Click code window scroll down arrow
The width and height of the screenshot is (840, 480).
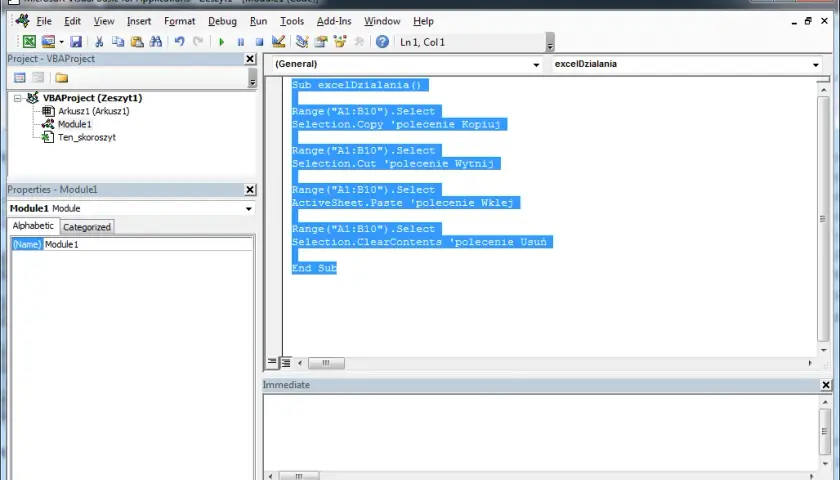[x=823, y=350]
